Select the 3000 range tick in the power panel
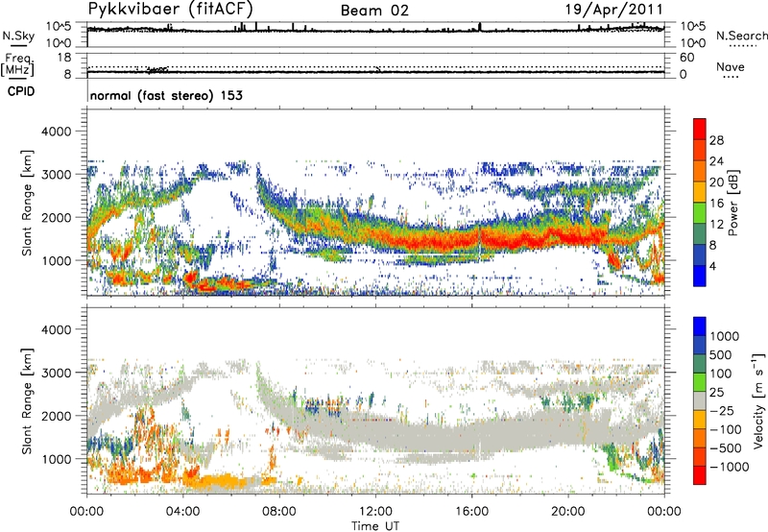Screen dimensions: 768x532 click(x=56, y=175)
